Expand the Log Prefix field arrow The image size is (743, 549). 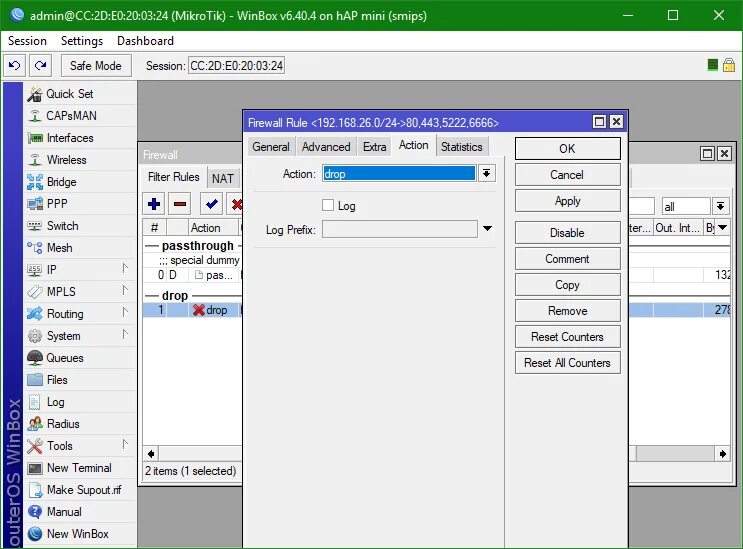click(487, 229)
